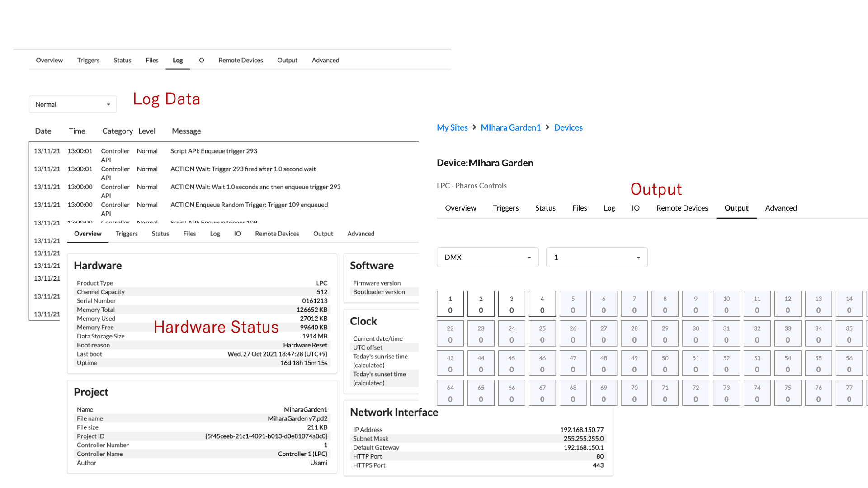Open Log tab in Output panel
Screen dimensions: 868x488
(x=609, y=208)
